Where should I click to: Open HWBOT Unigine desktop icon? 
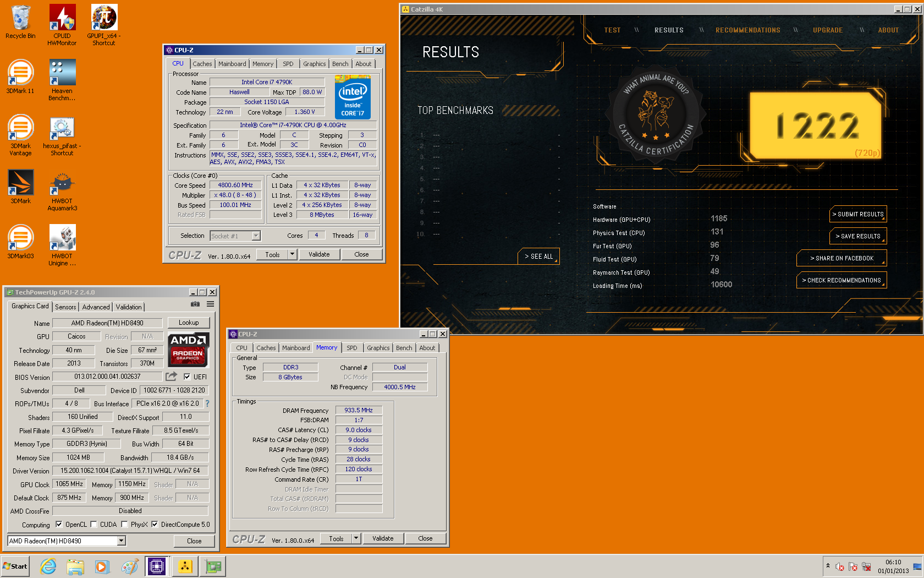(62, 245)
